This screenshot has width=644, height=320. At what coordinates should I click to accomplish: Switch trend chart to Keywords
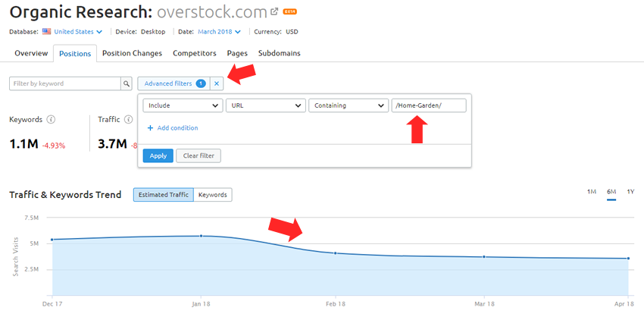[213, 195]
